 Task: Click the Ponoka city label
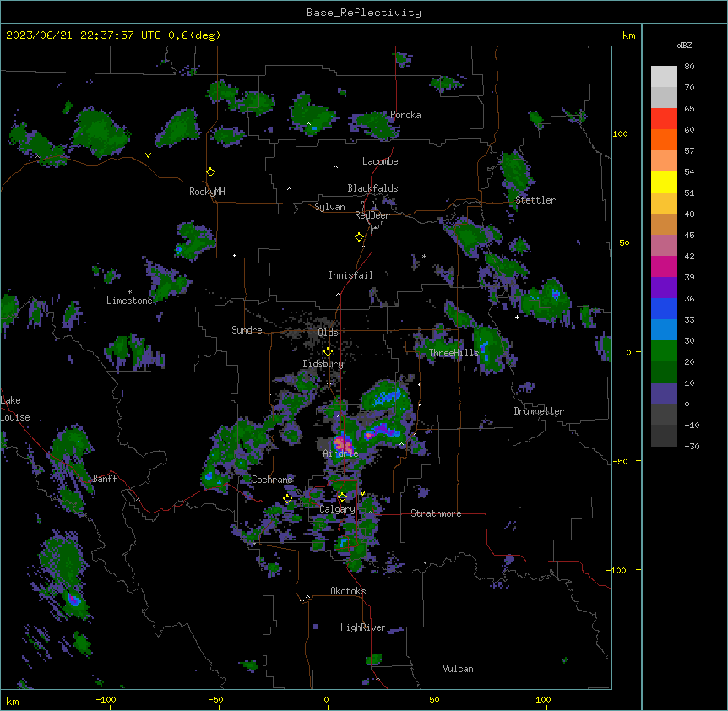(405, 115)
